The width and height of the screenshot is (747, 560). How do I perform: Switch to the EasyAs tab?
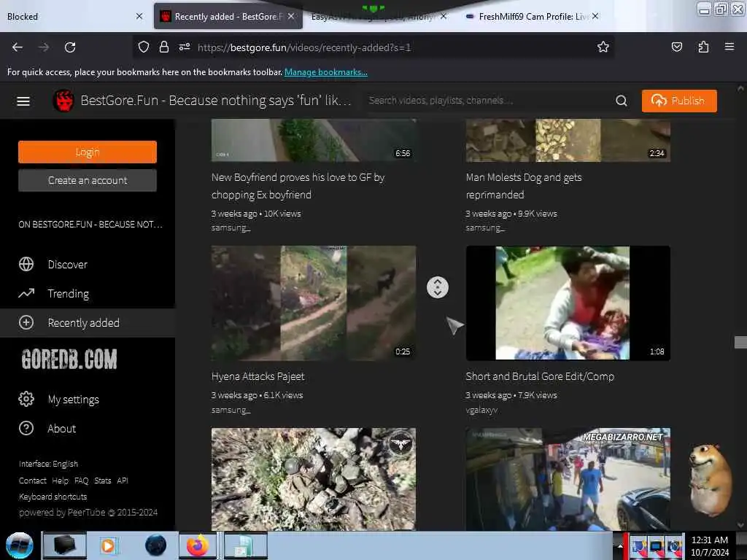(378, 17)
